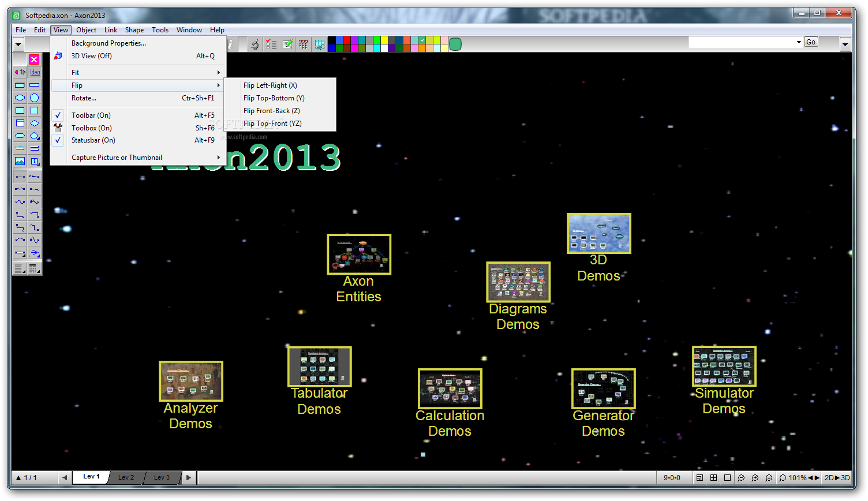Toggle Statusbar (On) menu option

(138, 140)
